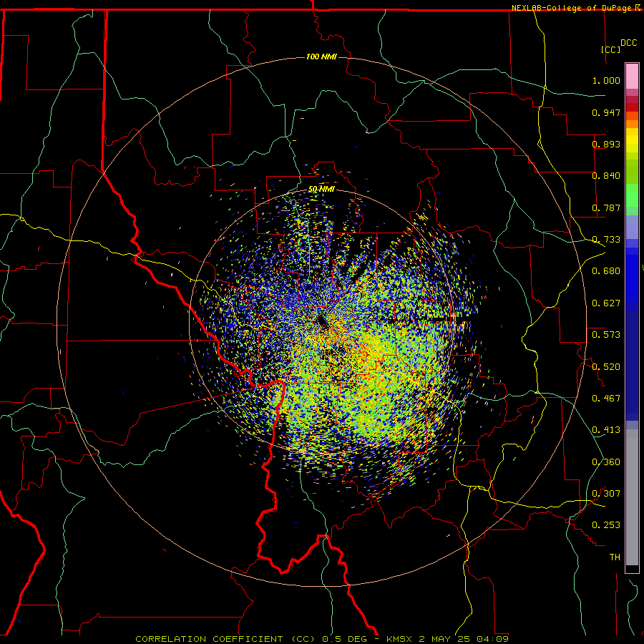
Task: Click the 0.680 scale value
Action: pyautogui.click(x=606, y=271)
